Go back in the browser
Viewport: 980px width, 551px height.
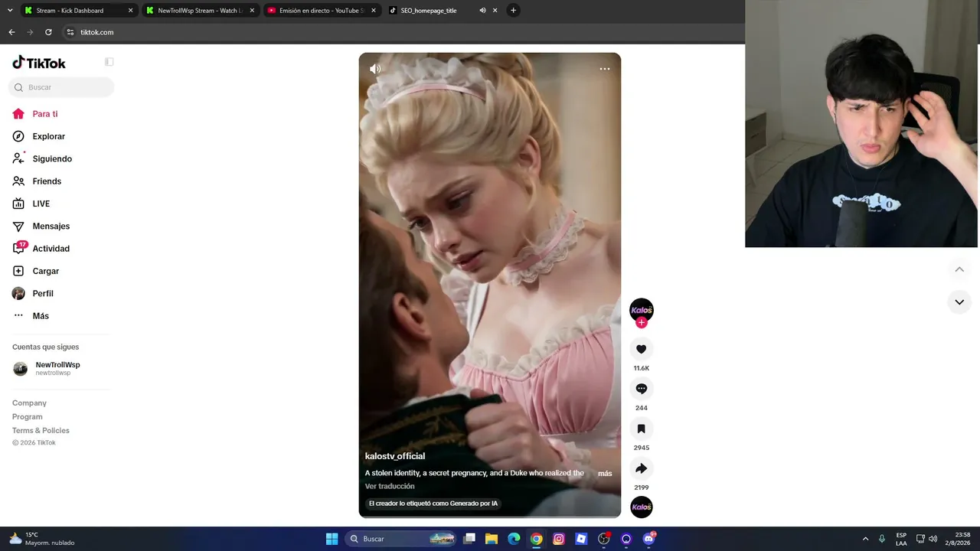(x=11, y=32)
